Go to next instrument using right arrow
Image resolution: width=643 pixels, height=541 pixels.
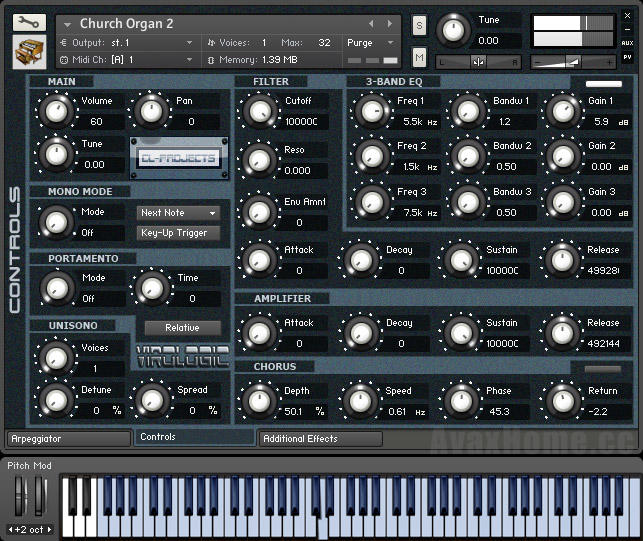[x=390, y=23]
